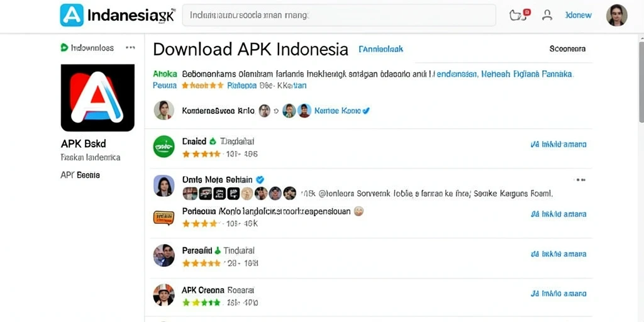Click the avatar beside Omle Mete Sehtain
This screenshot has width=644, height=322.
pos(164,186)
